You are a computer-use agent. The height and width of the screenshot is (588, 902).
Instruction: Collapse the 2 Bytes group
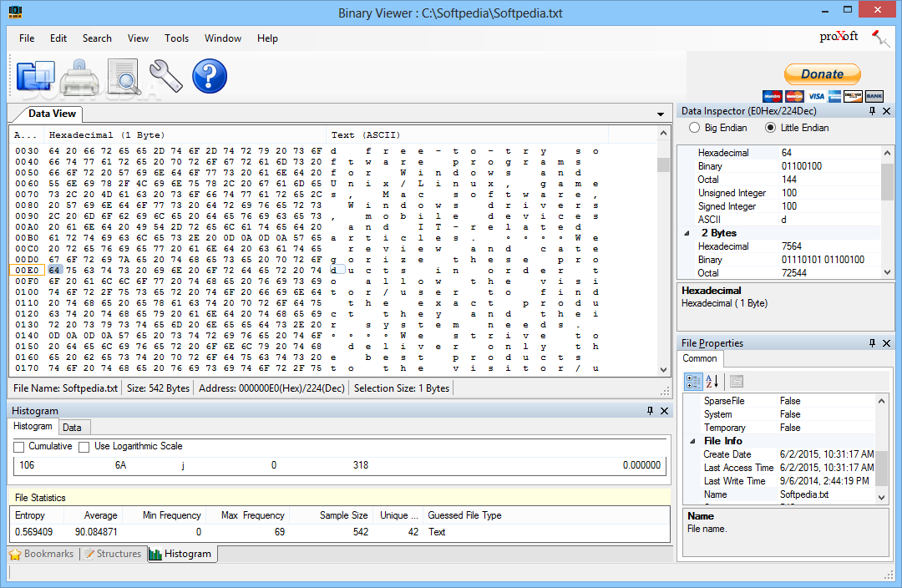[687, 233]
